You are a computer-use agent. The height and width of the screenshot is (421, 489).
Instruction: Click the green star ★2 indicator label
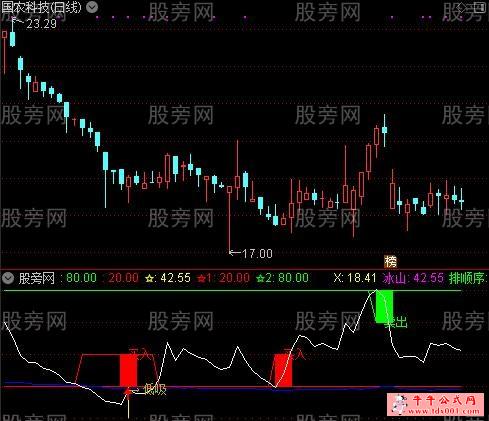click(x=282, y=278)
